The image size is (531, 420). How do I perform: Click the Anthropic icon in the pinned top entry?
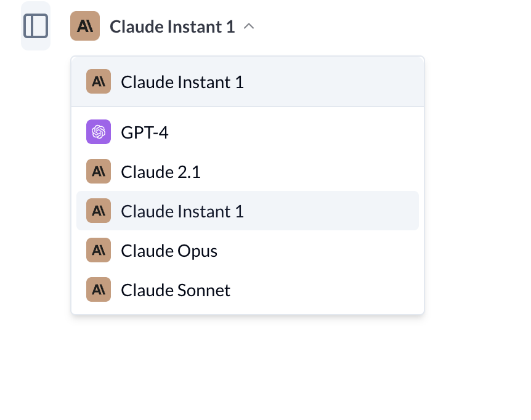point(99,81)
